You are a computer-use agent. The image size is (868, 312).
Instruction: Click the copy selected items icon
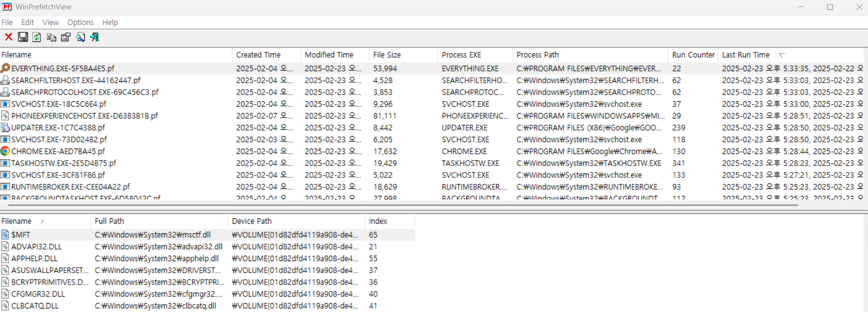[x=51, y=37]
